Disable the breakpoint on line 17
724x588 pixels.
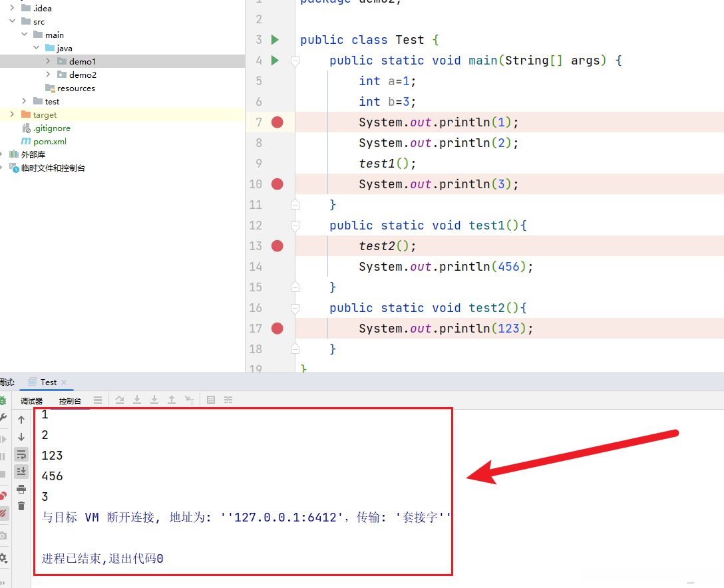coord(277,329)
